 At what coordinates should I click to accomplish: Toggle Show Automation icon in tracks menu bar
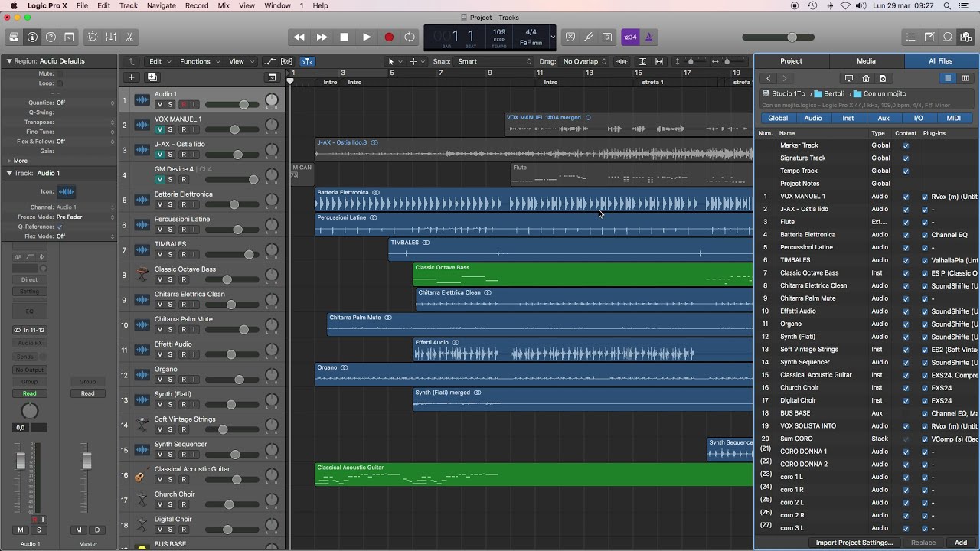[x=269, y=61]
